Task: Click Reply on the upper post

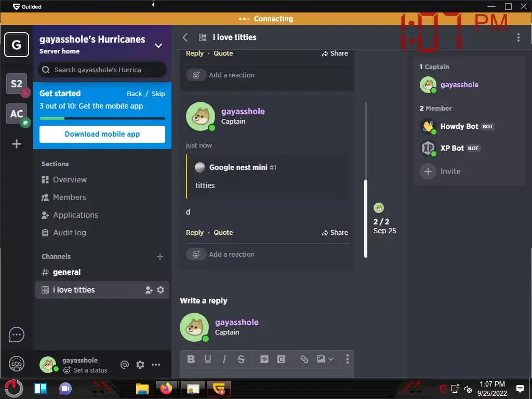Action: click(195, 54)
